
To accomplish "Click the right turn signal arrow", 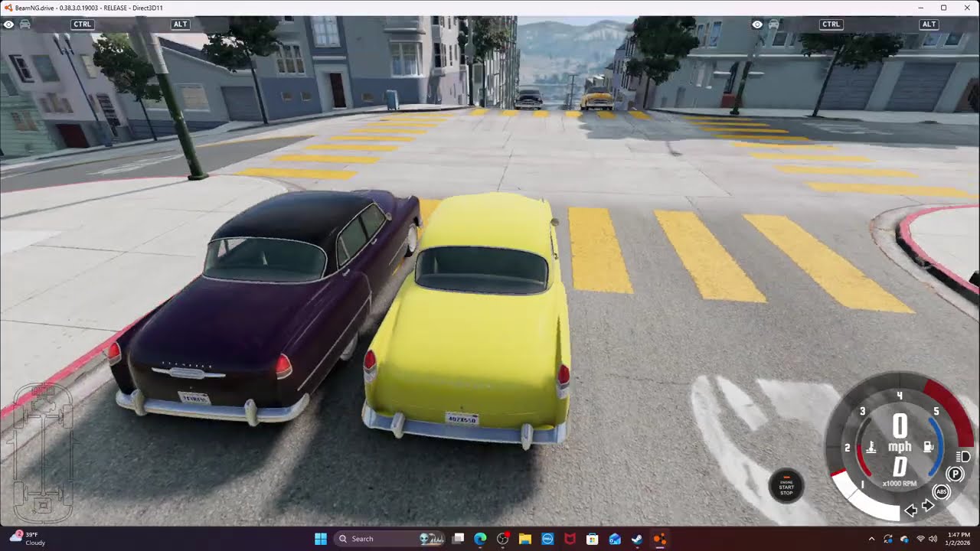I will (928, 506).
